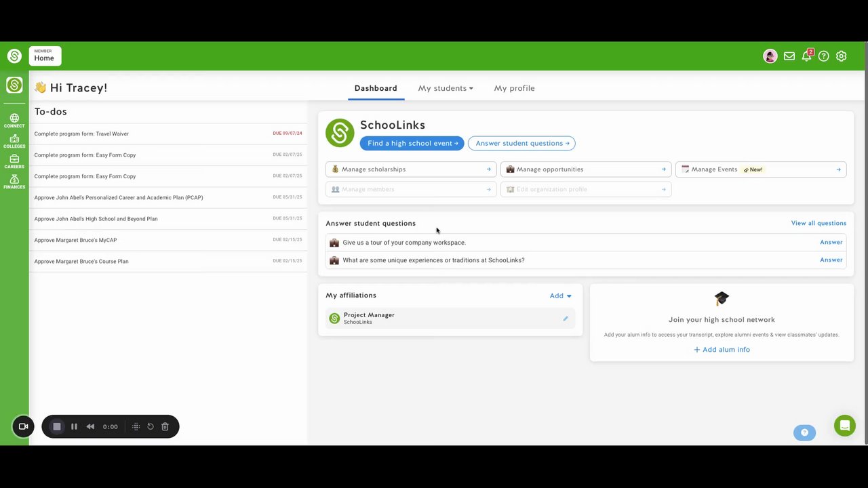This screenshot has height=488, width=868.
Task: Open the settings gear icon
Action: pyautogui.click(x=842, y=56)
